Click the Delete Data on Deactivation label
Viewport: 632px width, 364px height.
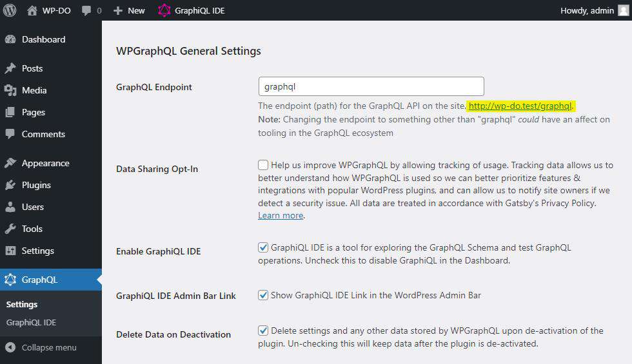[173, 334]
